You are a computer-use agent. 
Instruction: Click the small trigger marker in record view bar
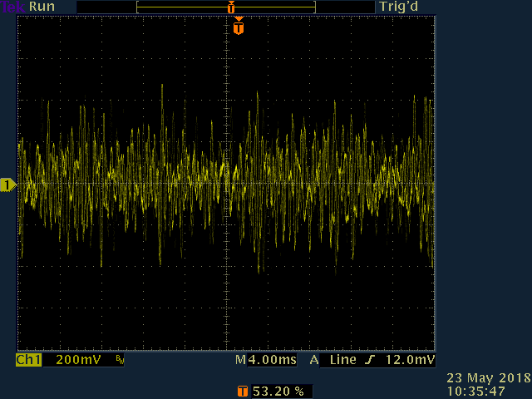click(231, 7)
